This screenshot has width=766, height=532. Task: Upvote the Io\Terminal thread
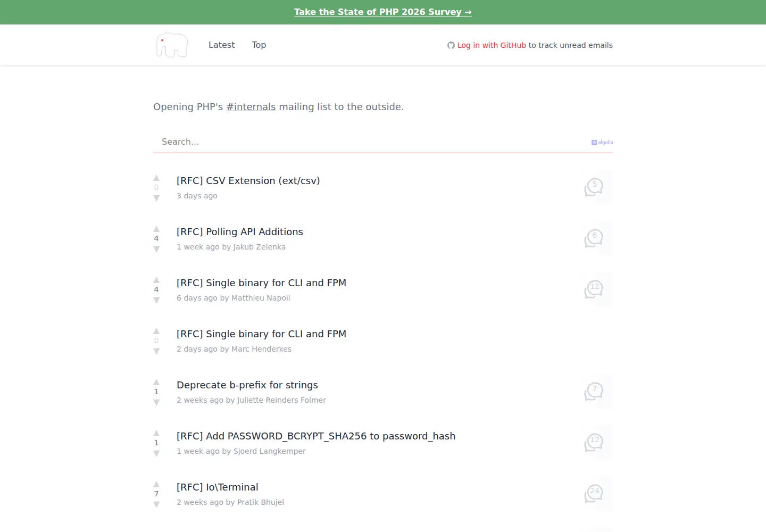(156, 484)
